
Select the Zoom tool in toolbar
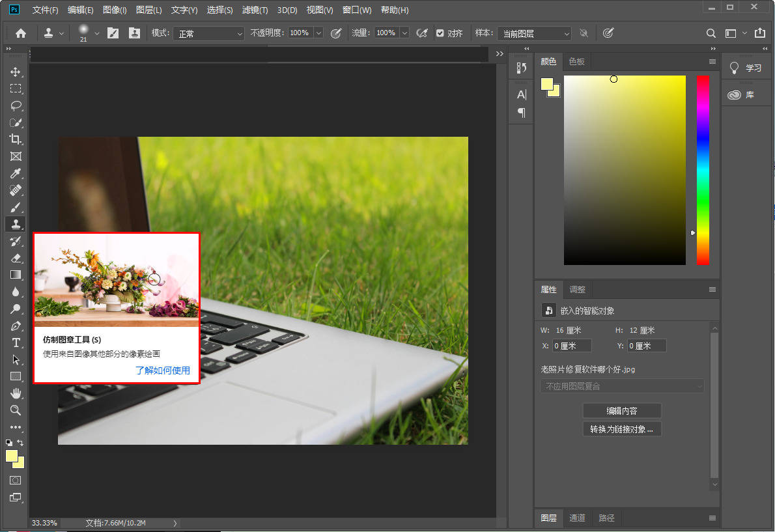click(16, 410)
